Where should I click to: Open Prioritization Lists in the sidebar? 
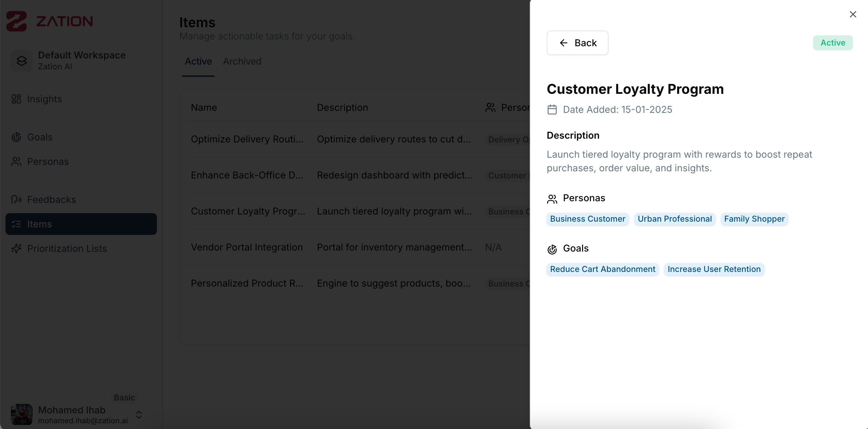point(81,248)
